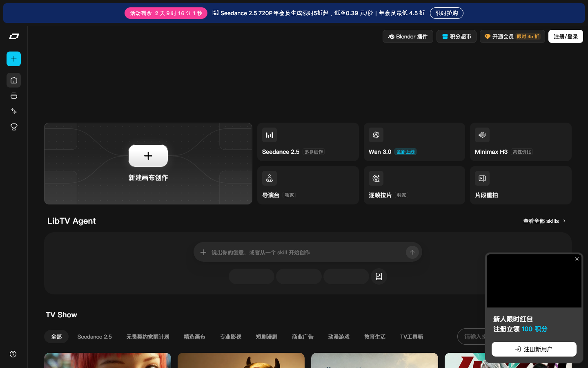Click the 多参创作 badge on Seedance 2.5

(314, 152)
